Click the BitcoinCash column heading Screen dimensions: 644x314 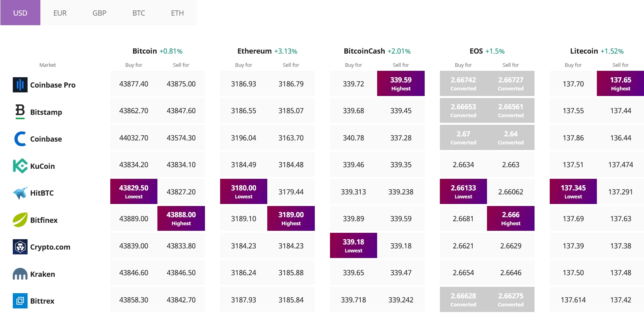click(364, 51)
